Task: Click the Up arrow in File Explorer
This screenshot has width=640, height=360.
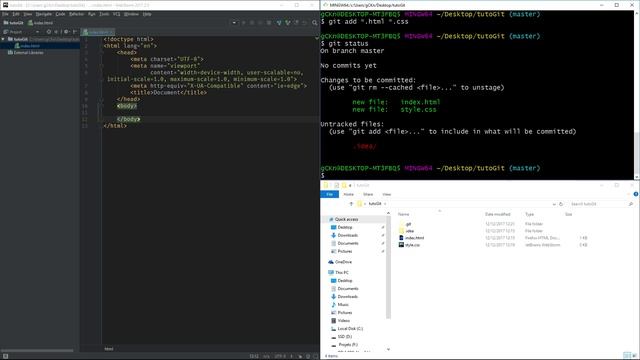Action: [x=351, y=204]
